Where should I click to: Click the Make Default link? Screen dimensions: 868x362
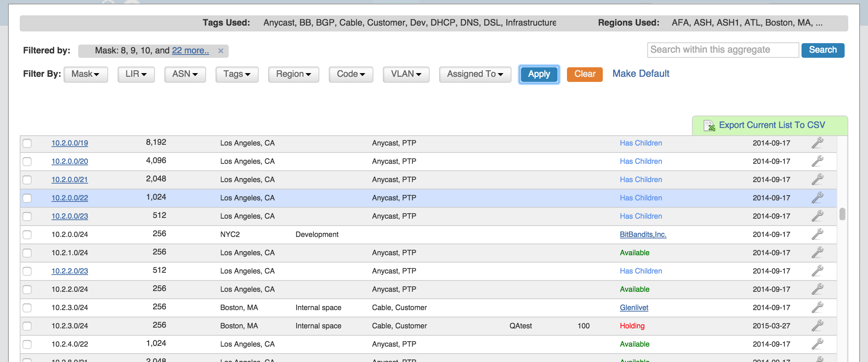click(641, 74)
